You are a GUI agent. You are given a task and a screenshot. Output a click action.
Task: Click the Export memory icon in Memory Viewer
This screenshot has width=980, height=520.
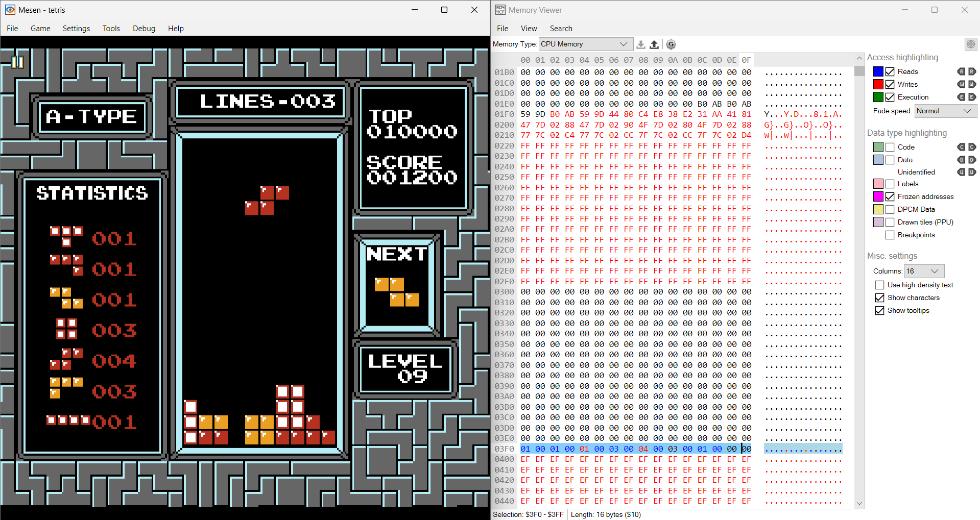pos(654,44)
